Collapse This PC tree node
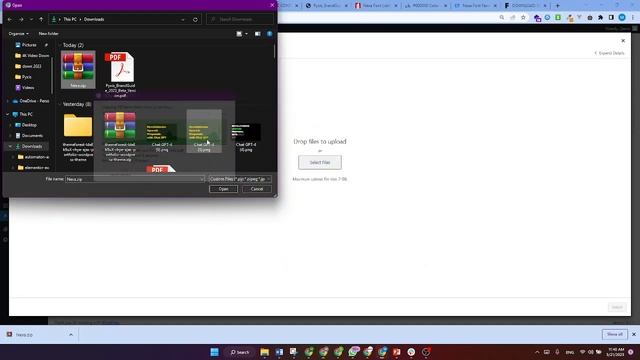 7,114
